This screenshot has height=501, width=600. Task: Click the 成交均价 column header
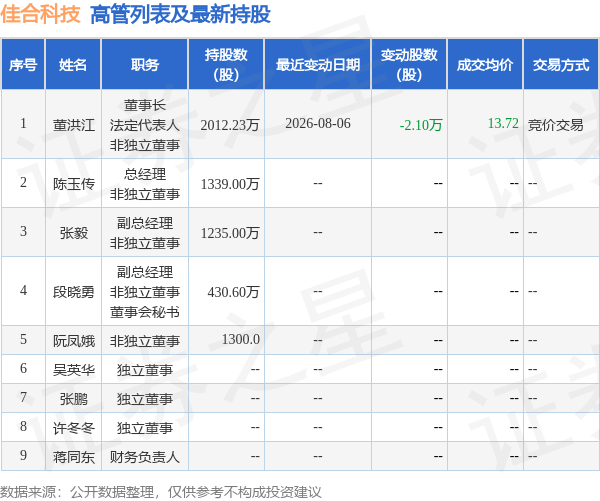(485, 65)
